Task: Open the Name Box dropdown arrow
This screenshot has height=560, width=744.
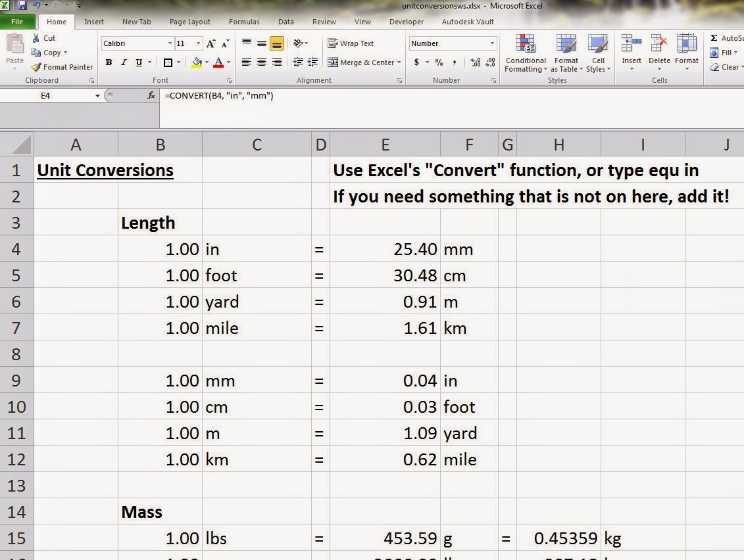Action: tap(97, 96)
